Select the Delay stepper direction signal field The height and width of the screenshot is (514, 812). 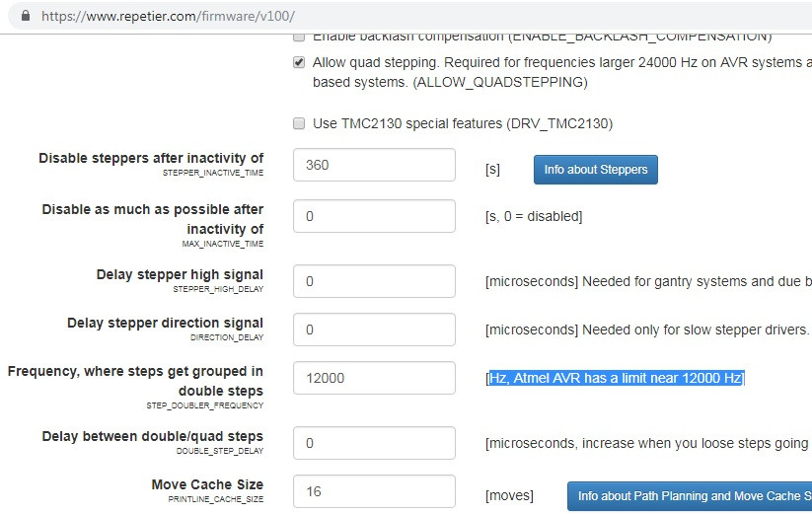coord(374,330)
